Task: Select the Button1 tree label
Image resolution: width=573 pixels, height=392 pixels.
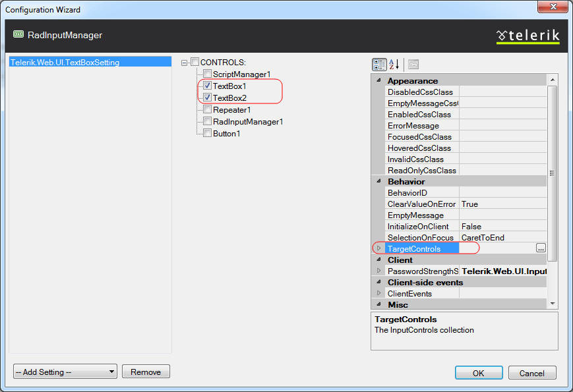Action: point(227,133)
